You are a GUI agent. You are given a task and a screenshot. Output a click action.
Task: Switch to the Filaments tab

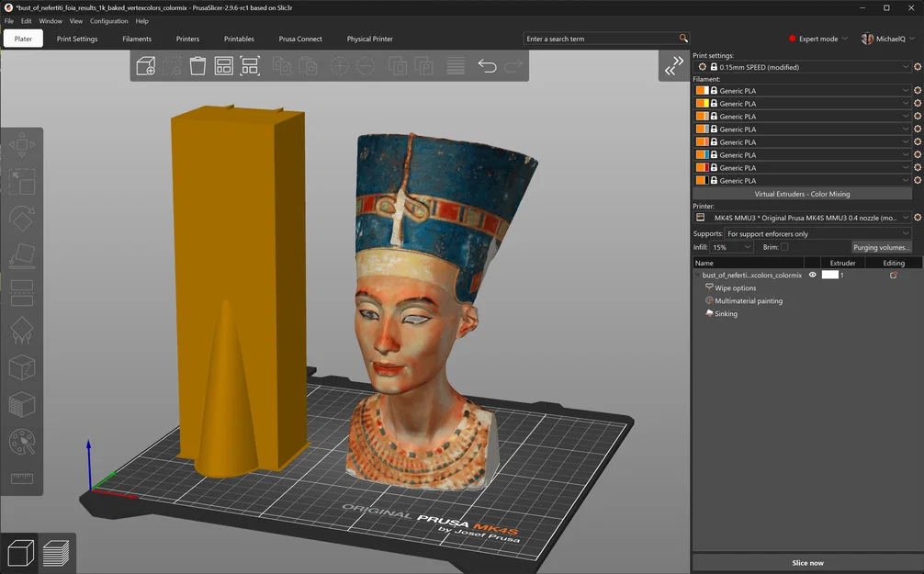click(x=137, y=39)
